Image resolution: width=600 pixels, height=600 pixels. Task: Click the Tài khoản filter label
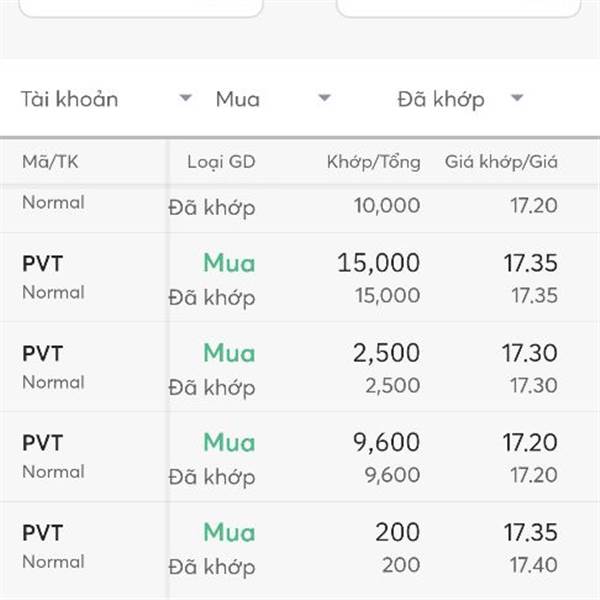pos(69,99)
